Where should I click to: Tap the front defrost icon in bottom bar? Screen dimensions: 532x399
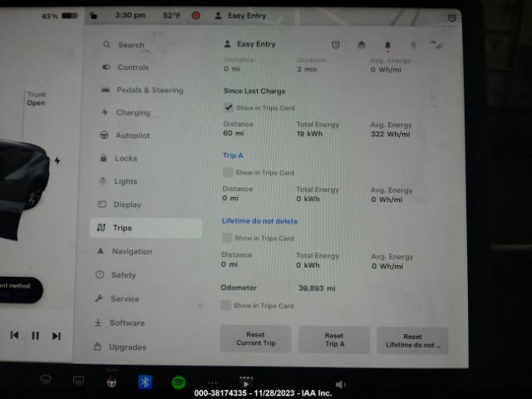coord(46,380)
